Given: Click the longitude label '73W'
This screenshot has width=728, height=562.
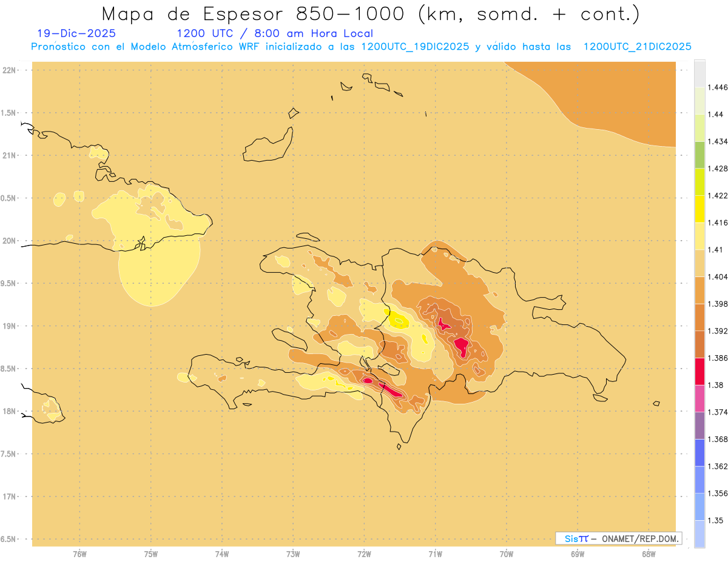Looking at the screenshot, I should (x=293, y=554).
